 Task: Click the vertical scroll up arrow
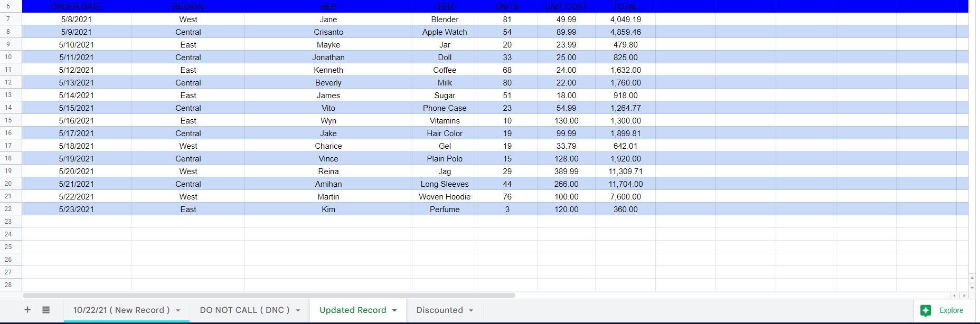point(972,278)
